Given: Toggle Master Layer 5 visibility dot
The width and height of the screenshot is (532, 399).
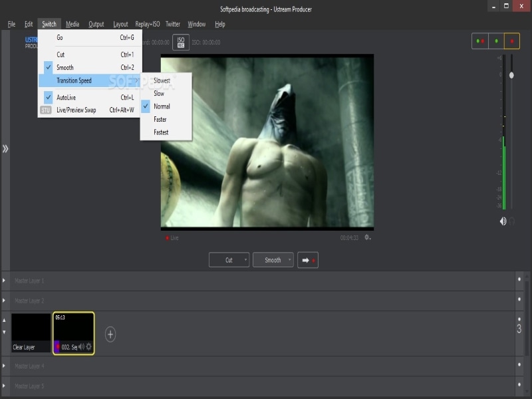Looking at the screenshot, I should [519, 384].
